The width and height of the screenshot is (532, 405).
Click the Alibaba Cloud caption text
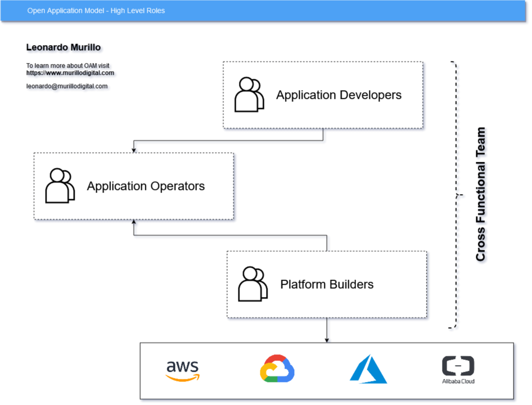click(x=458, y=381)
